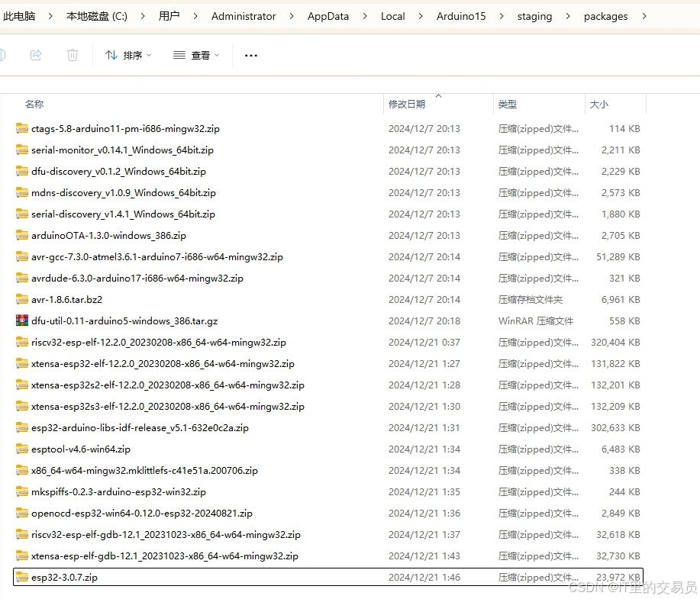The width and height of the screenshot is (700, 599).
Task: Click the mkspiffs-0.2.3 zip file icon
Action: click(22, 492)
